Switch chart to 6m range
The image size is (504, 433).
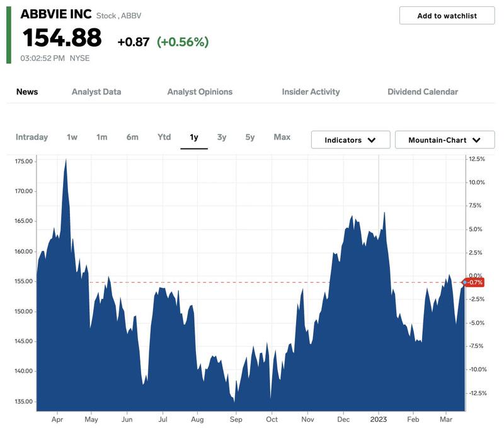(x=132, y=137)
